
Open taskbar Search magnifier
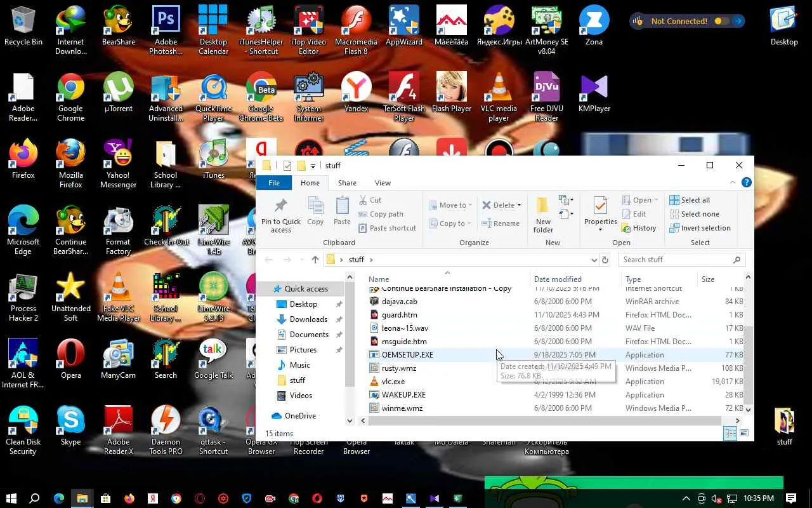[x=35, y=498]
